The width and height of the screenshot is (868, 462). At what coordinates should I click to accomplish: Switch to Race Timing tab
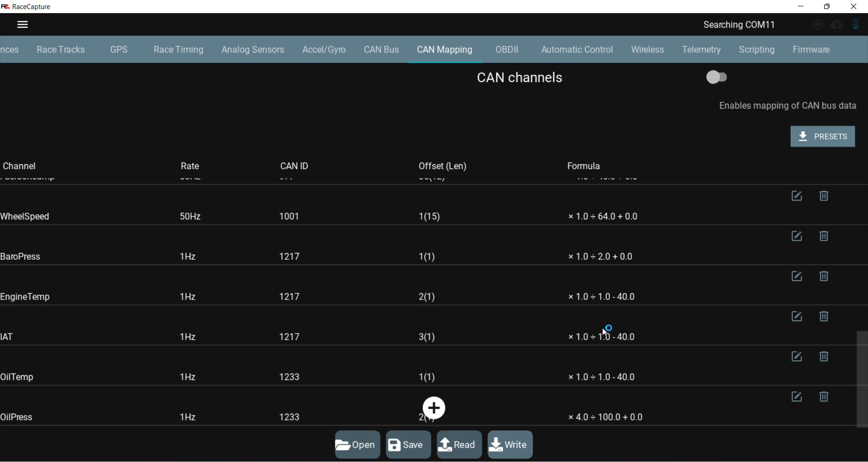click(179, 50)
